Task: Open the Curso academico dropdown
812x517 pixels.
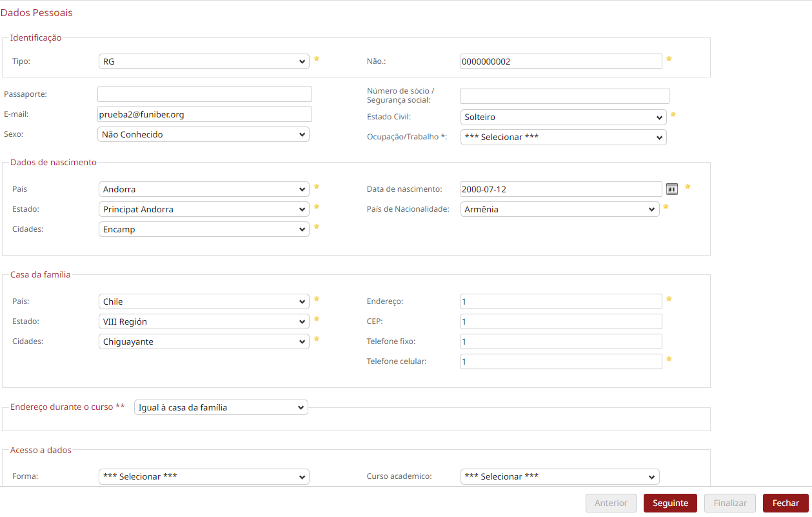Action: (559, 476)
